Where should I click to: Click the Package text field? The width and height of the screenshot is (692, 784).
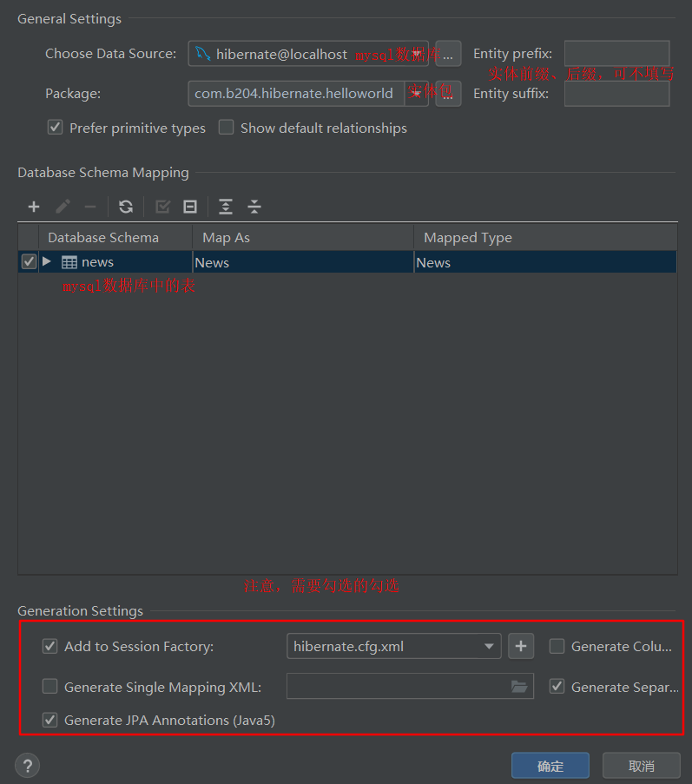coord(296,94)
